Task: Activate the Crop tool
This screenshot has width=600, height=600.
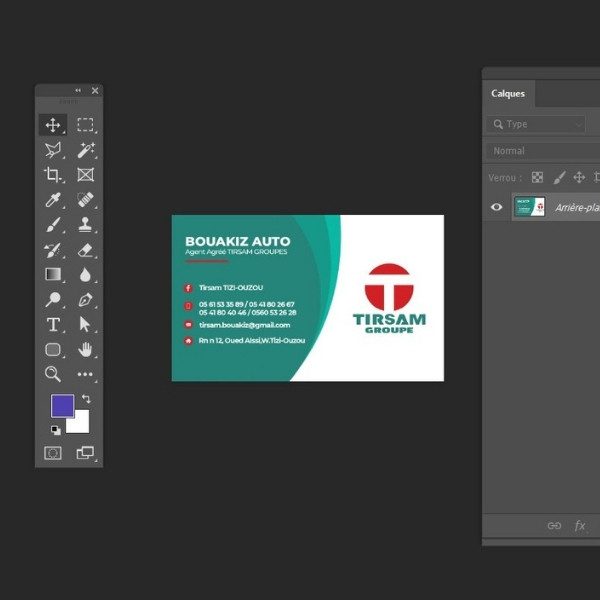Action: 53,175
